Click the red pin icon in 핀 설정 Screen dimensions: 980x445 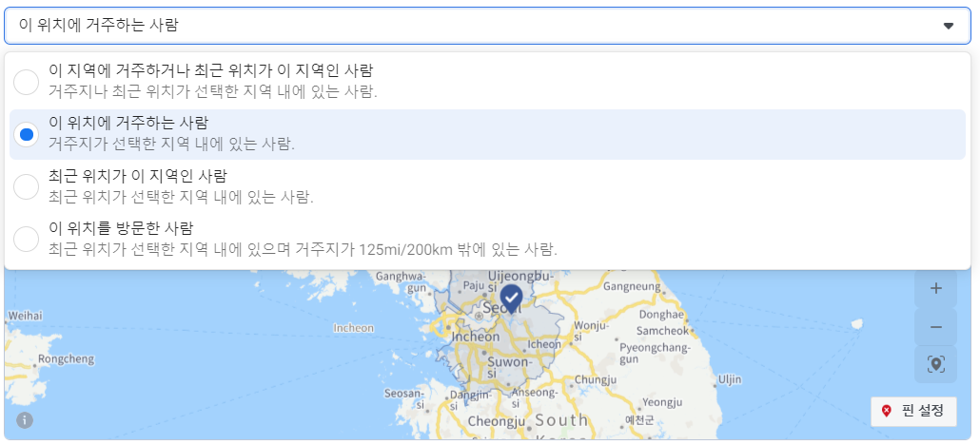click(x=887, y=411)
